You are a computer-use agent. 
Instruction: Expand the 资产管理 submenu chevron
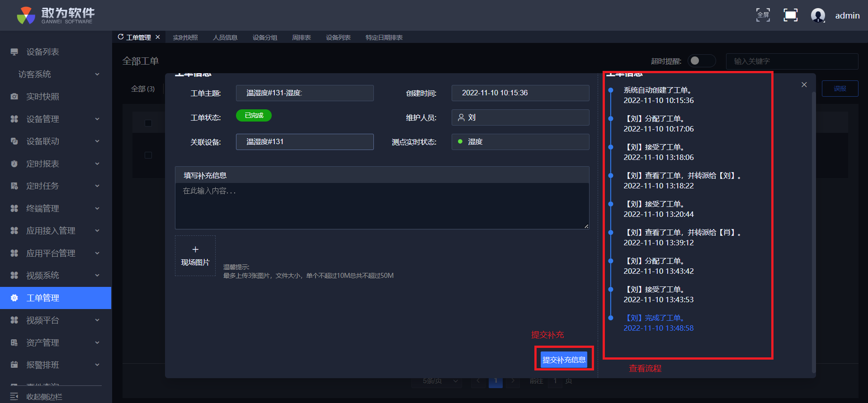tap(97, 342)
